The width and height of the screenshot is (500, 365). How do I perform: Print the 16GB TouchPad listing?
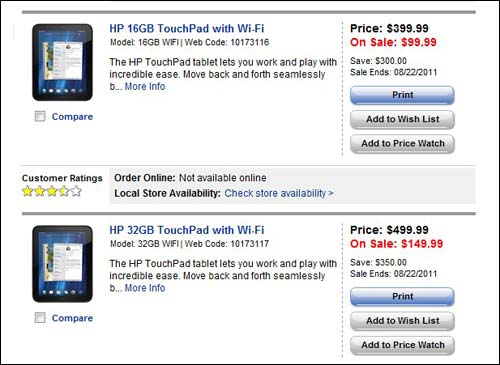[402, 95]
